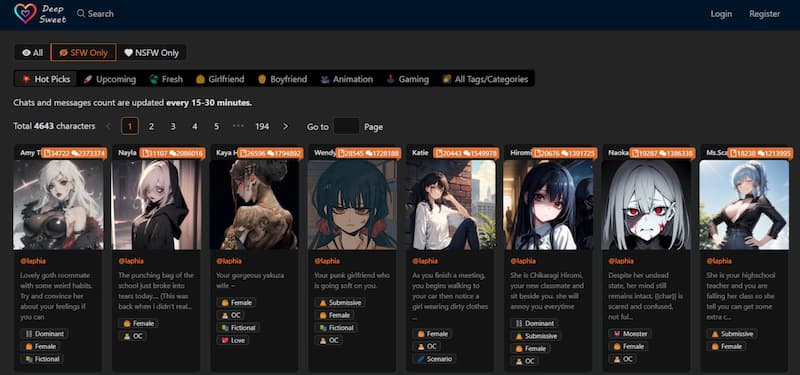Image resolution: width=800 pixels, height=375 pixels.
Task: Click the Login link
Action: pyautogui.click(x=721, y=14)
